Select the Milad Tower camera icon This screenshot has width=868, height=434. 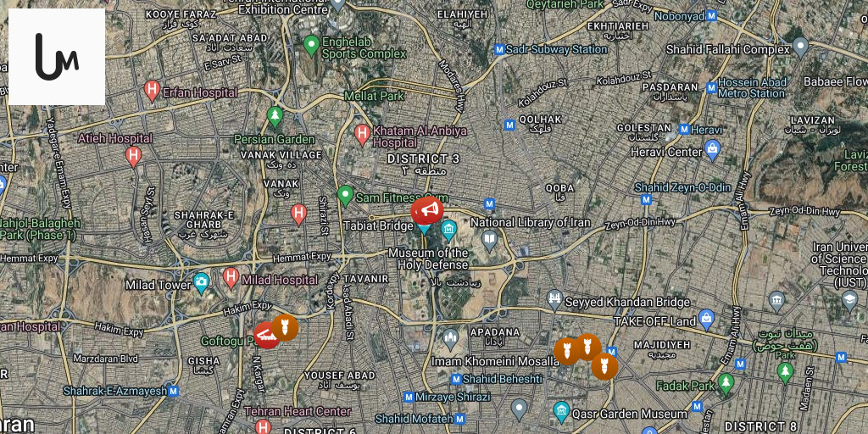click(202, 283)
